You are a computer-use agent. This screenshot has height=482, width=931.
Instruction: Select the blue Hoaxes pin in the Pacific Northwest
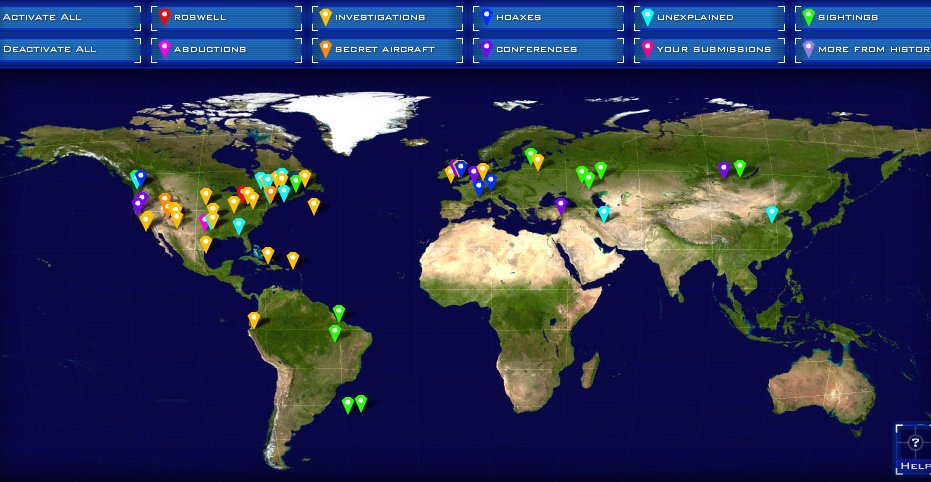(140, 177)
